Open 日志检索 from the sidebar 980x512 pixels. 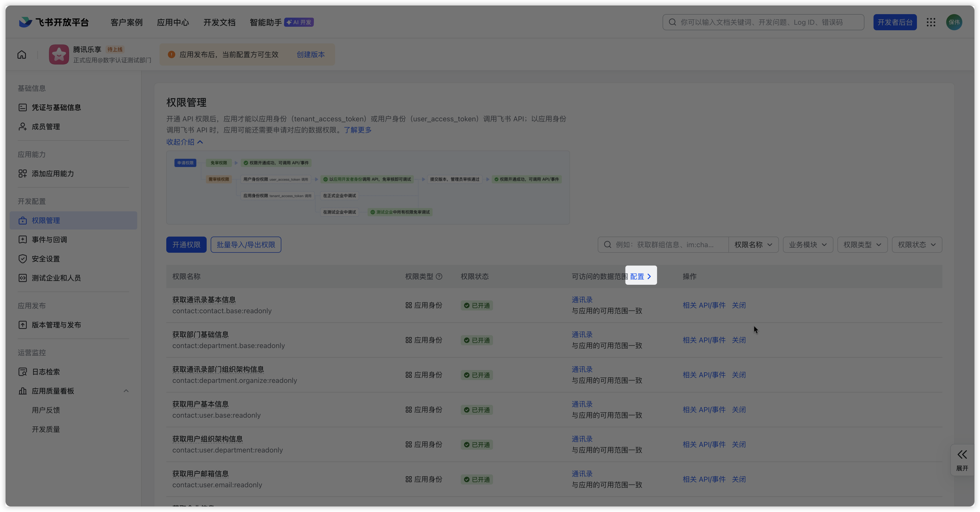[46, 372]
